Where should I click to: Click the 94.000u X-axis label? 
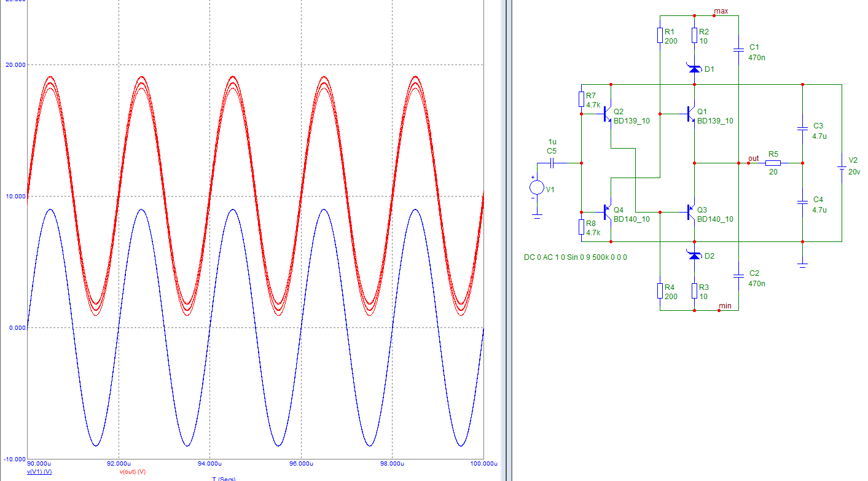[209, 464]
